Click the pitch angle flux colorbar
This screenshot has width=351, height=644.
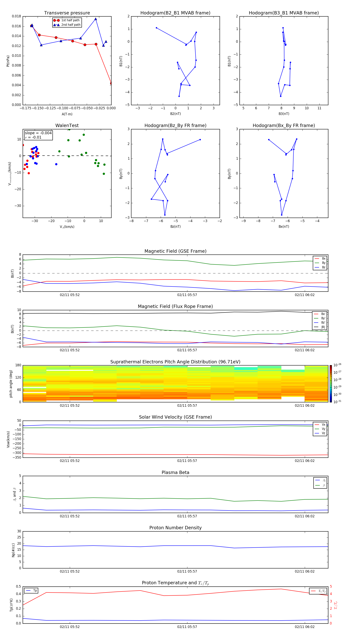pos(331,384)
